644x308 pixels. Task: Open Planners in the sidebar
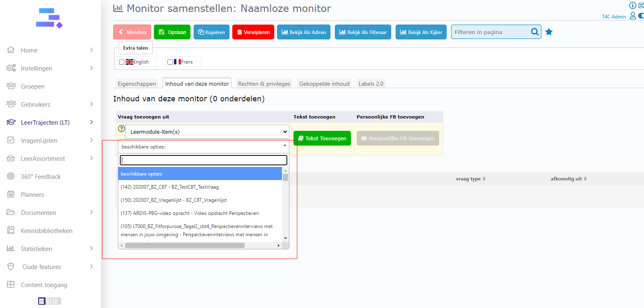point(32,194)
